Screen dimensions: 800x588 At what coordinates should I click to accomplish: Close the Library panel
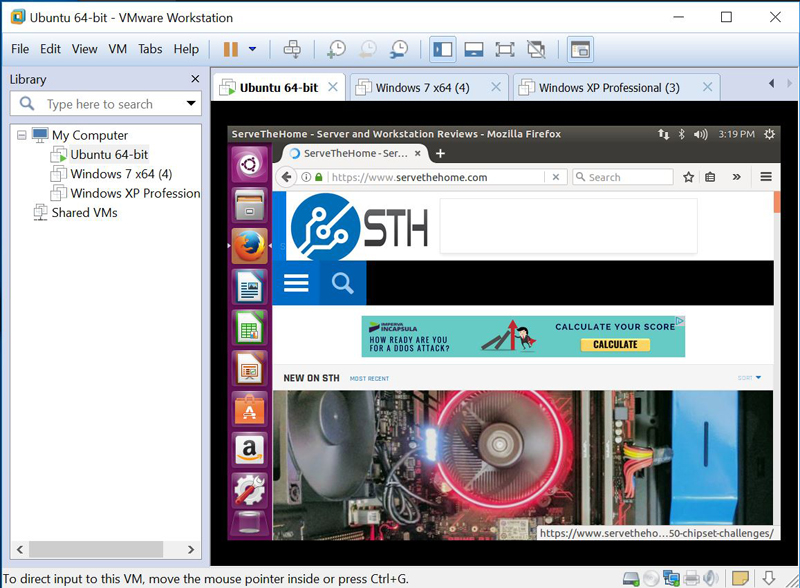195,79
